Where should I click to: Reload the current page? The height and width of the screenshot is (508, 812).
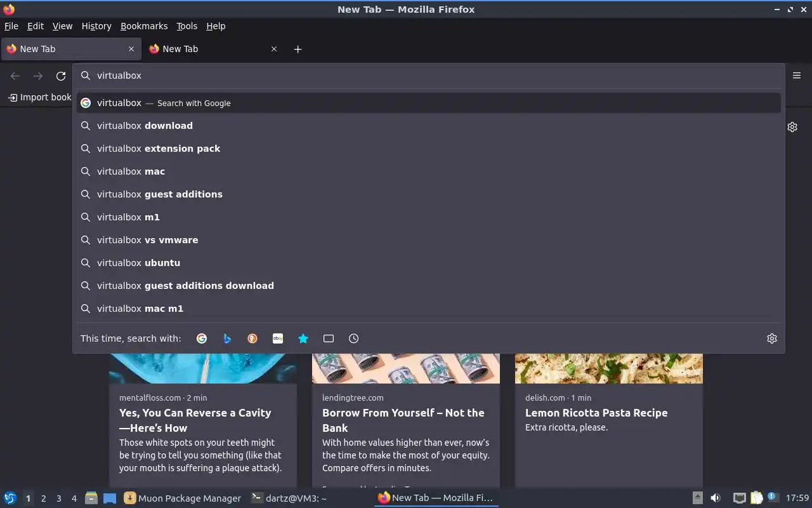point(61,76)
